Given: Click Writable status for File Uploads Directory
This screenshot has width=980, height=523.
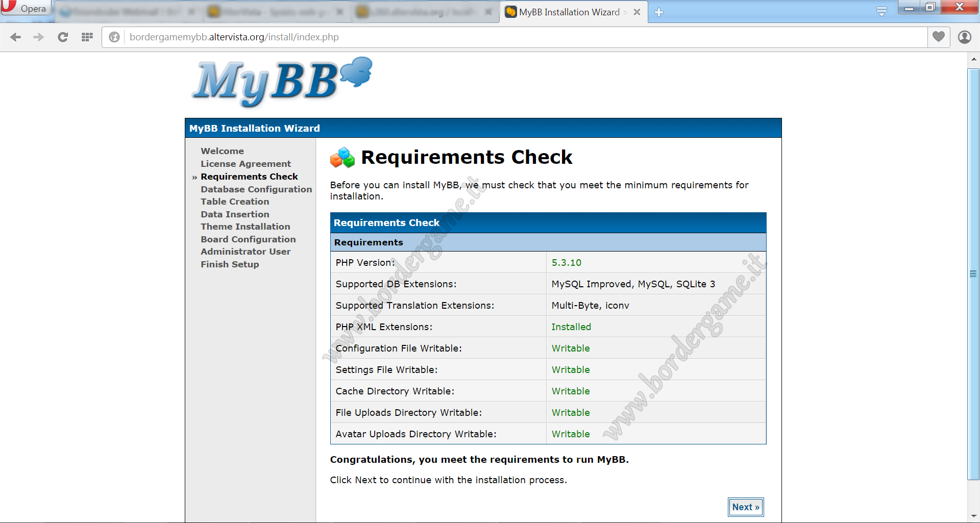Looking at the screenshot, I should (571, 413).
